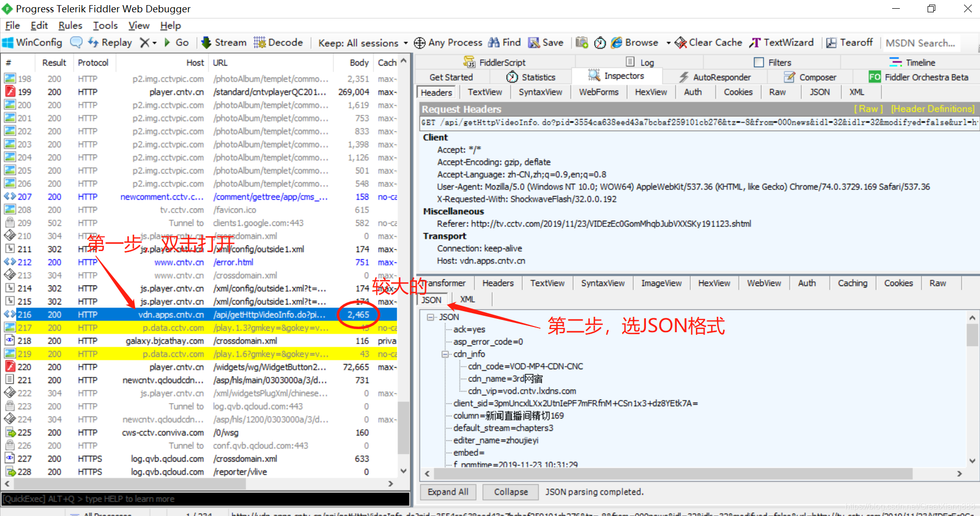This screenshot has width=980, height=516.
Task: Click Browse Internet Explorer icon
Action: click(x=616, y=43)
